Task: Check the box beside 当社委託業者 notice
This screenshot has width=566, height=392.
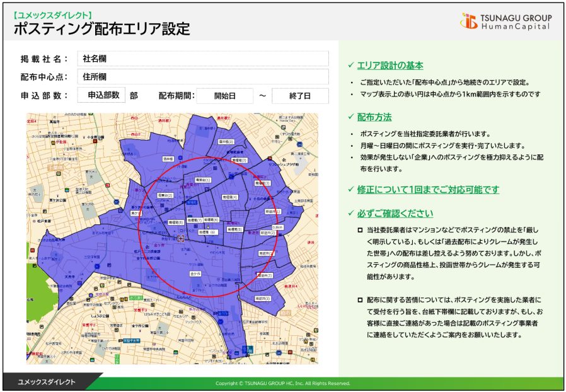Action: tap(360, 231)
